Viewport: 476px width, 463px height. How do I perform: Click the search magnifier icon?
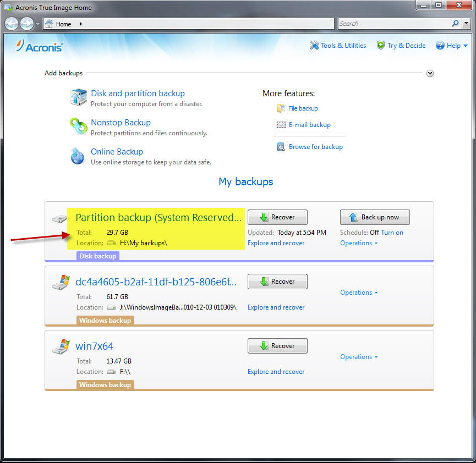455,23
